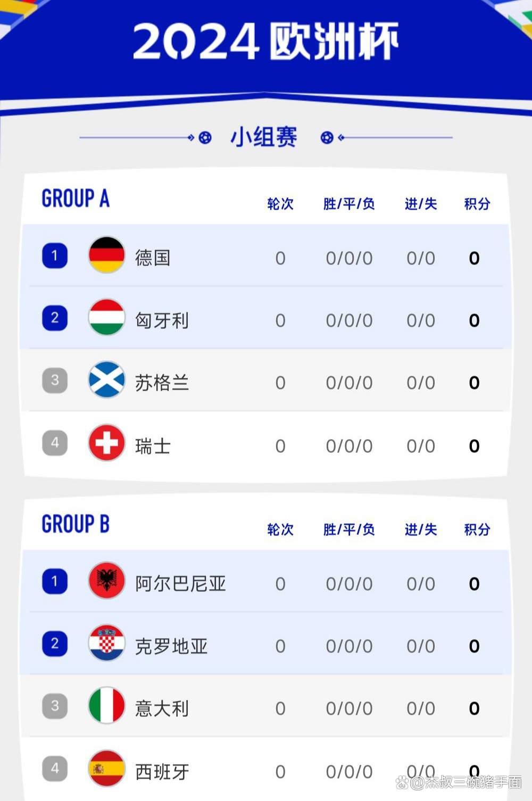This screenshot has height=801, width=532.
Task: Select the Scotland flag icon
Action: pos(107,379)
